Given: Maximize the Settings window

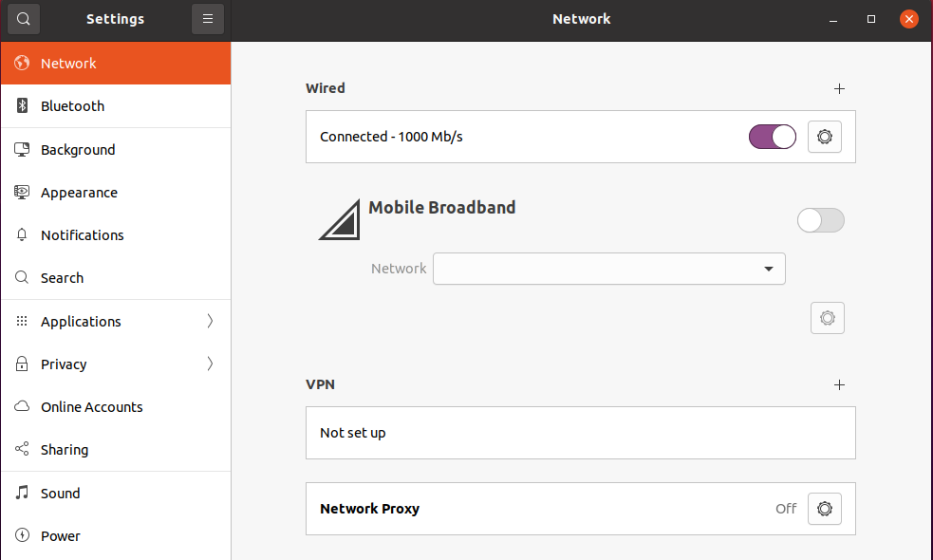Looking at the screenshot, I should click(x=871, y=19).
